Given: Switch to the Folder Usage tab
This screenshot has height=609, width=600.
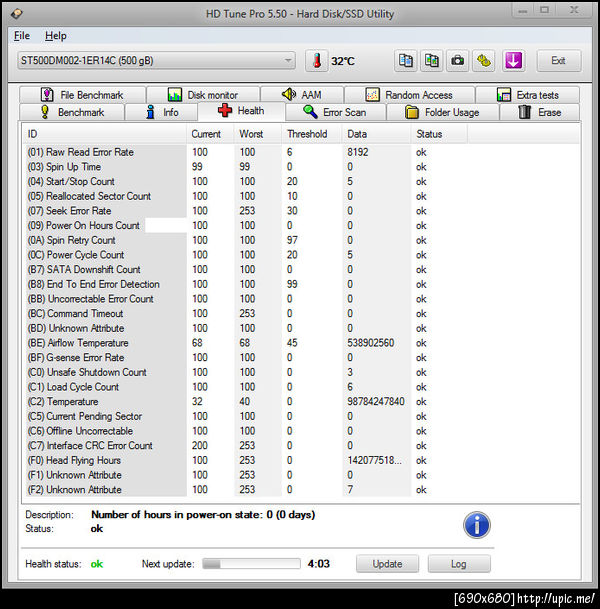Looking at the screenshot, I should (x=443, y=112).
